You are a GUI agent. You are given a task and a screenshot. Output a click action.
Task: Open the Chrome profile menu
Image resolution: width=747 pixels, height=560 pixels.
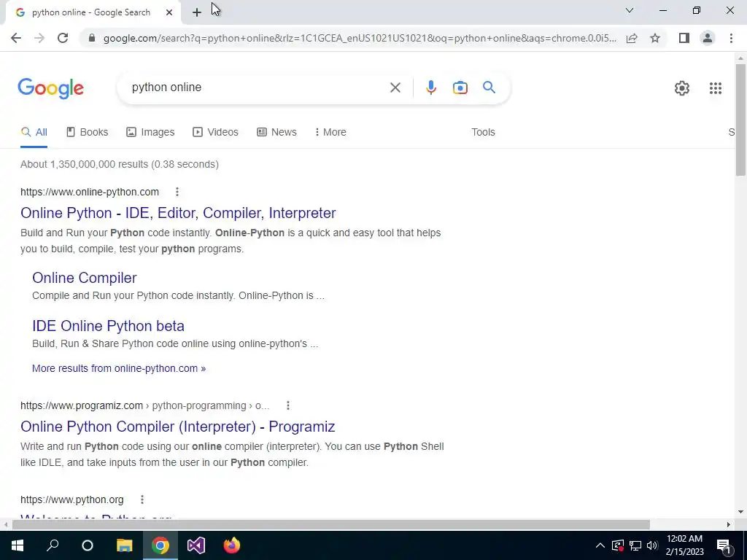coord(708,38)
